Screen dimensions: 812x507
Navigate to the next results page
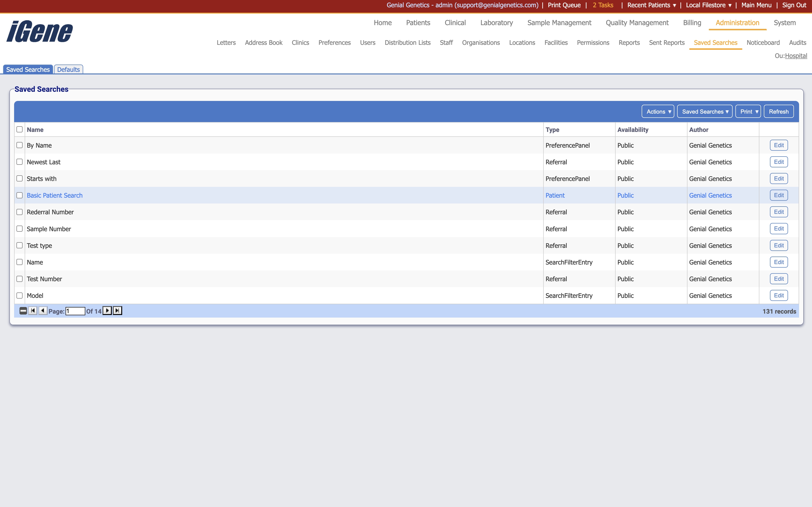click(107, 311)
